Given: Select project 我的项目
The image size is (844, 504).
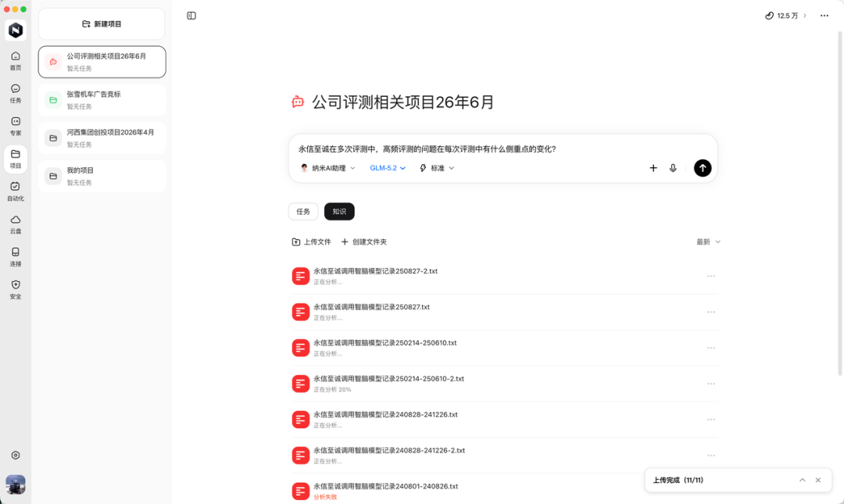Looking at the screenshot, I should click(x=102, y=177).
